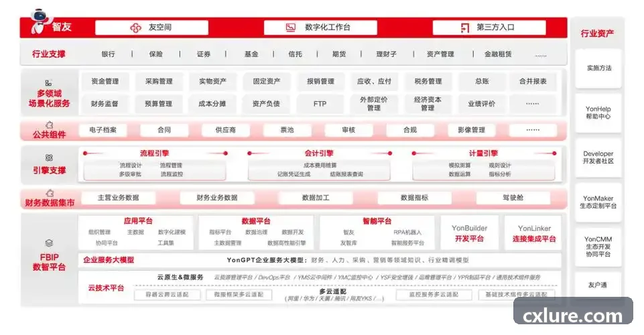This screenshot has width=644, height=335.
Task: Click the 财务监督 service box
Action: coord(105,104)
